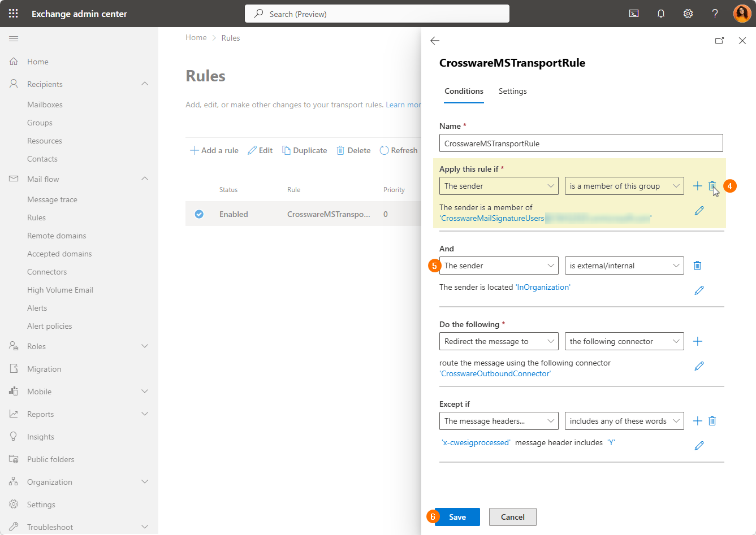Collapse the Recipients navigation section

(145, 84)
